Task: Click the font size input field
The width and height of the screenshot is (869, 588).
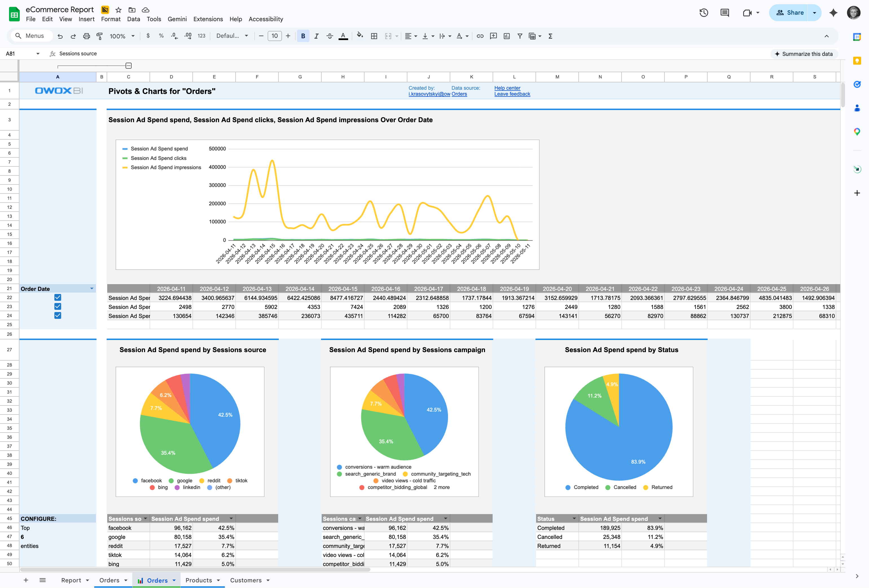Action: click(x=275, y=36)
